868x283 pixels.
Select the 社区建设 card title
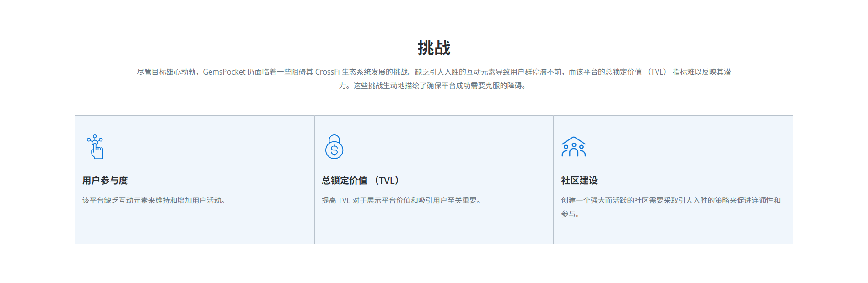coord(579,181)
